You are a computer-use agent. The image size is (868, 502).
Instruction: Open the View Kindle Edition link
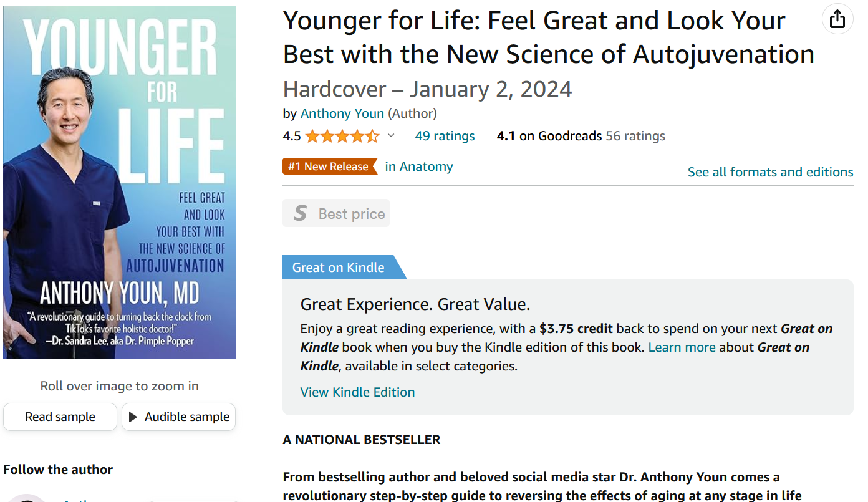click(357, 392)
